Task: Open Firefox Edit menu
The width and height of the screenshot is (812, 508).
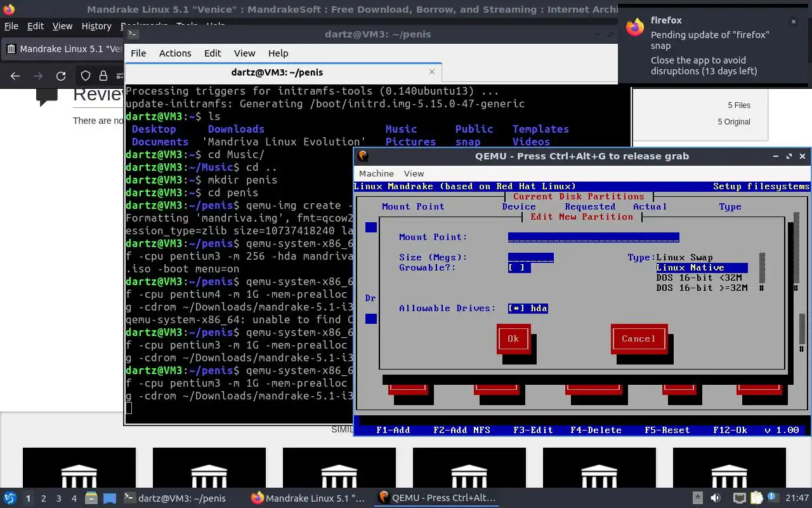Action: (x=36, y=26)
